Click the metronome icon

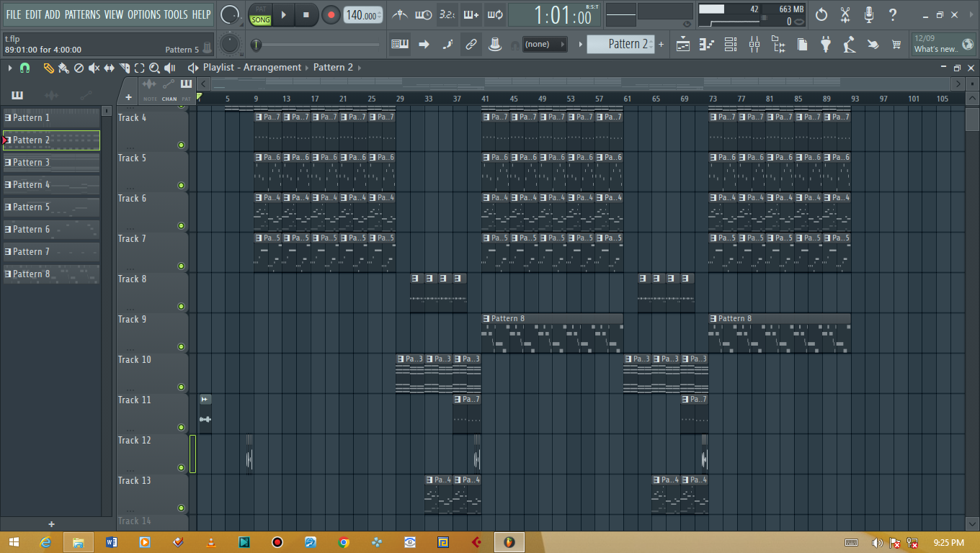point(399,14)
